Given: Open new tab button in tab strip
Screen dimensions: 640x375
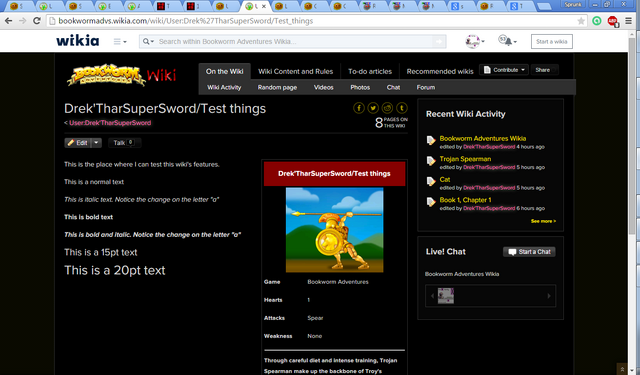Looking at the screenshot, I should click(x=543, y=6).
